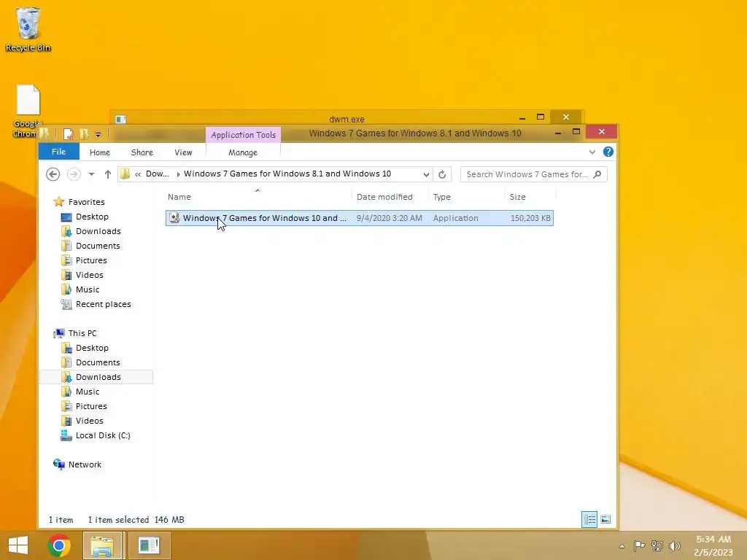Expand the ribbon with the chevron
Viewport: 747px width, 560px height.
(592, 152)
